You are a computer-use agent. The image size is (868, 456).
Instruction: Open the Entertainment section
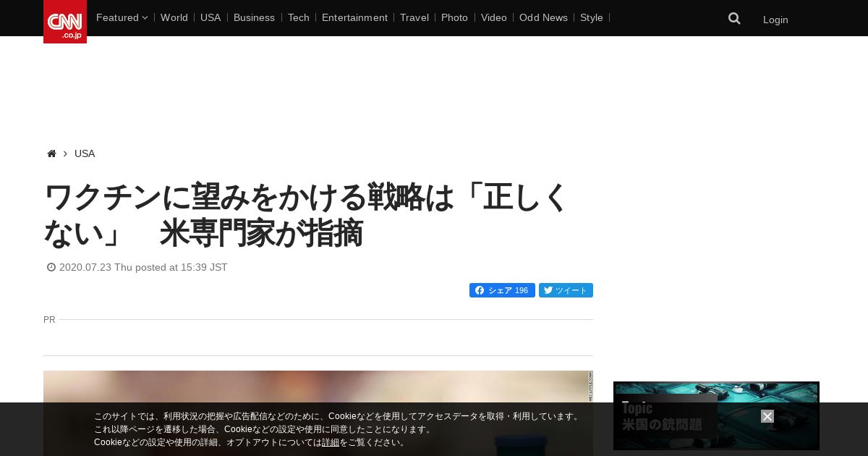click(354, 17)
